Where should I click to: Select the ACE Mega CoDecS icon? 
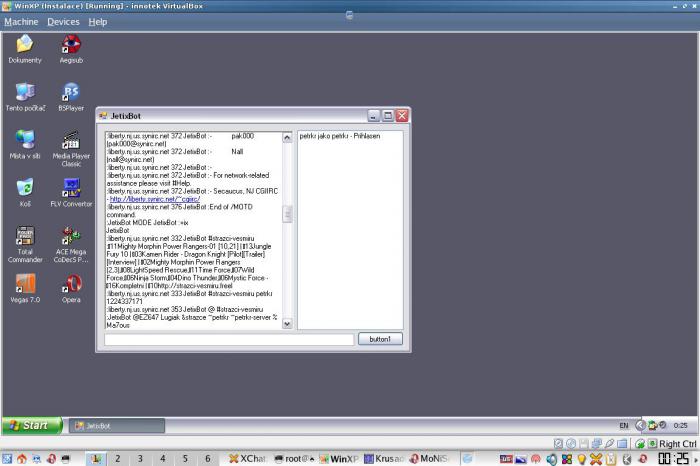[71, 244]
